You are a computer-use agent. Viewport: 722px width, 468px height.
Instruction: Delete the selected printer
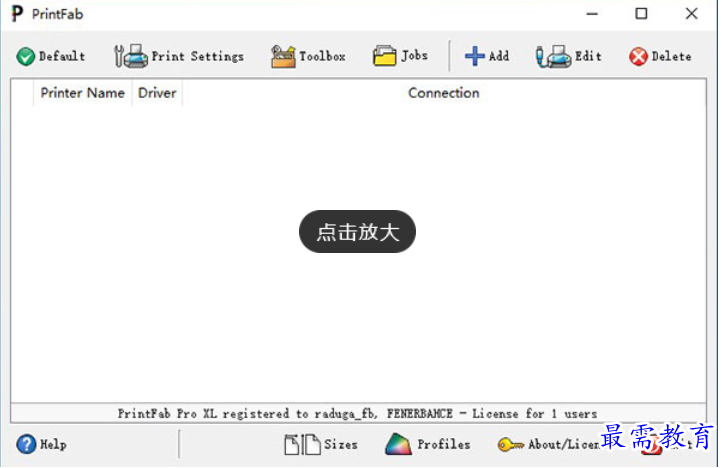coord(660,57)
